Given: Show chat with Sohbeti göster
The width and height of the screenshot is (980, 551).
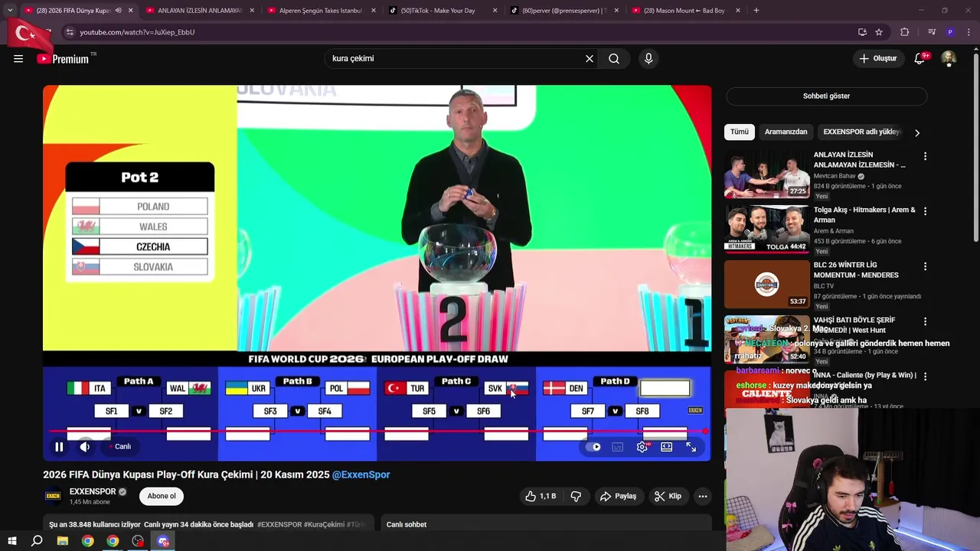Looking at the screenshot, I should coord(826,96).
